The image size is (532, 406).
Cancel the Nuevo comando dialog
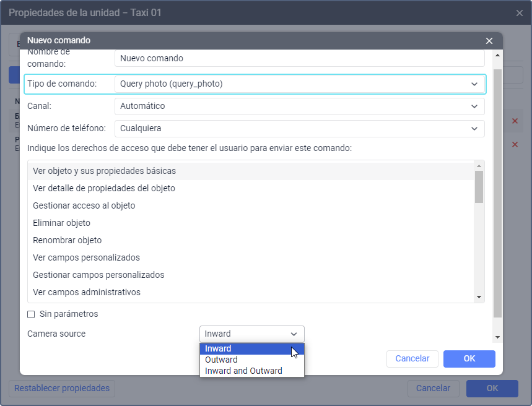(x=412, y=359)
